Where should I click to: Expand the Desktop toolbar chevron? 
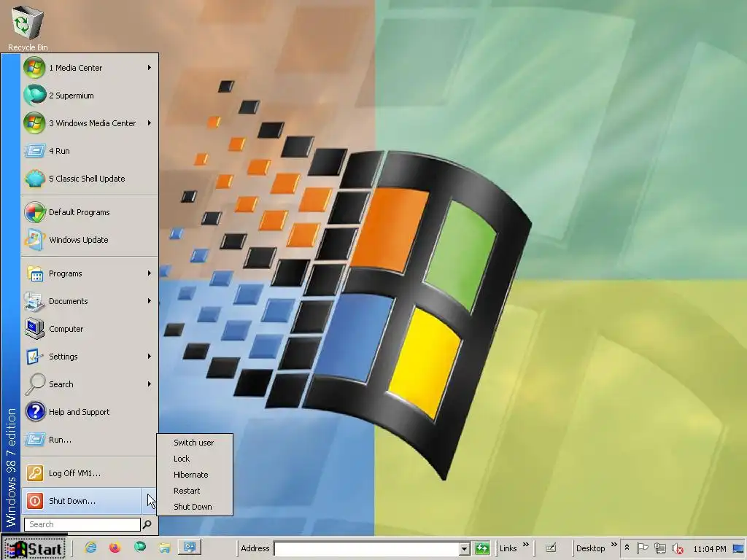coord(614,544)
